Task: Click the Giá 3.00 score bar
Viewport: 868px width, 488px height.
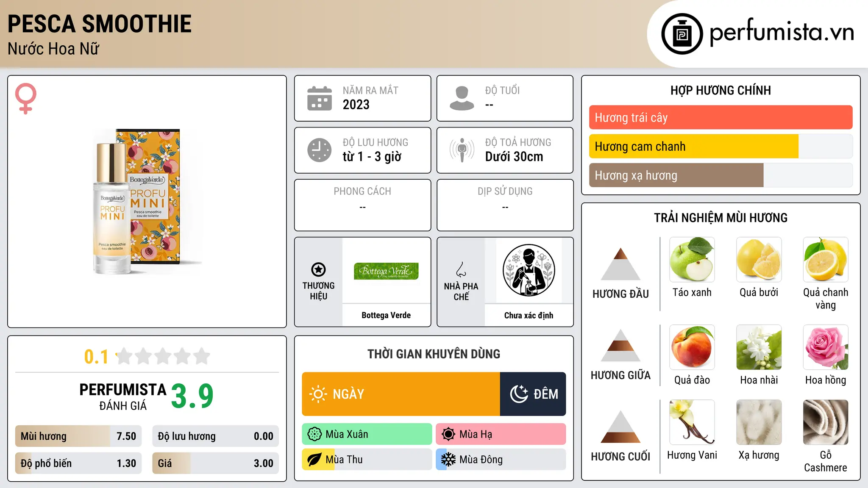Action: [215, 463]
